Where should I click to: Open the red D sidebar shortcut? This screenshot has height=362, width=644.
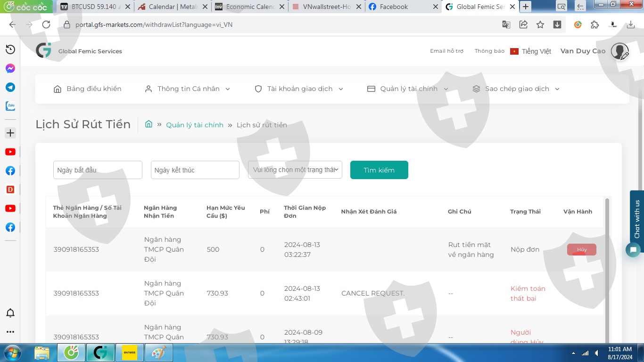click(x=10, y=189)
